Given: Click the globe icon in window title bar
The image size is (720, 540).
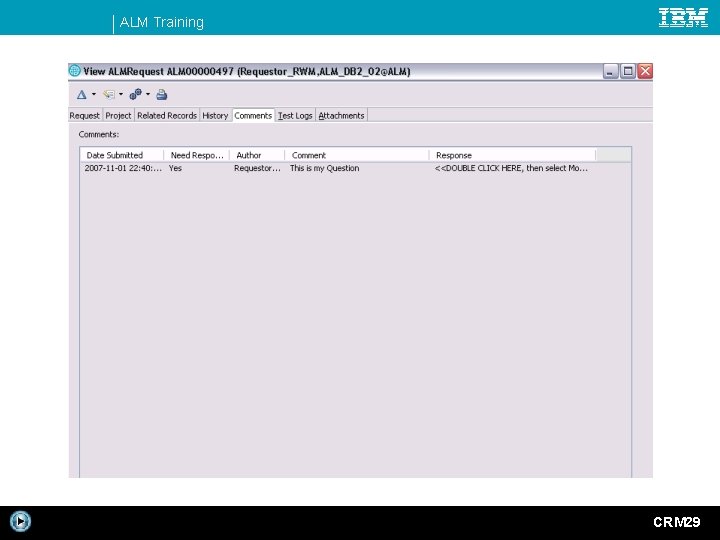Looking at the screenshot, I should point(74,71).
